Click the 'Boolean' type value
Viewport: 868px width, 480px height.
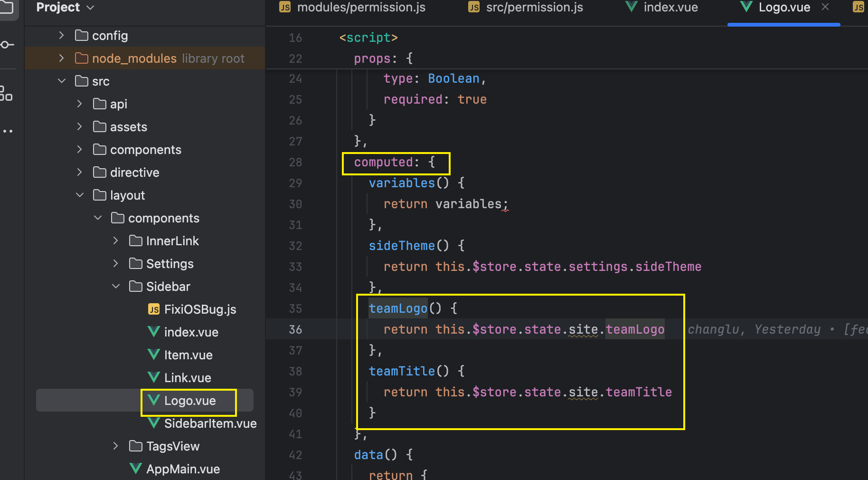[453, 78]
